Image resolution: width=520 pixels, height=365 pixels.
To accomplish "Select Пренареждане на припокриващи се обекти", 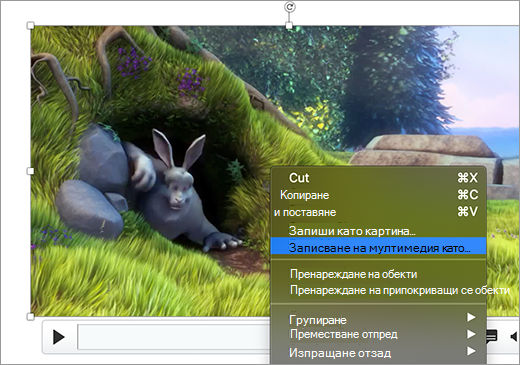I will tap(378, 290).
